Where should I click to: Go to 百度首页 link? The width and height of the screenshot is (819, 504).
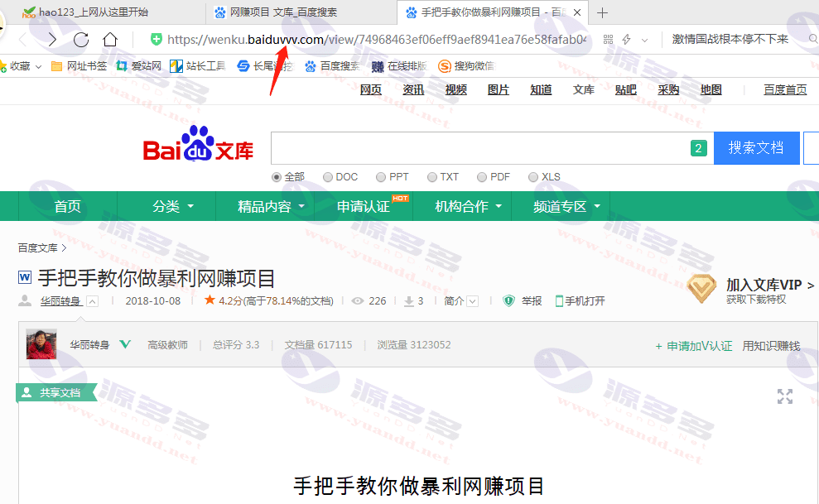(x=785, y=89)
